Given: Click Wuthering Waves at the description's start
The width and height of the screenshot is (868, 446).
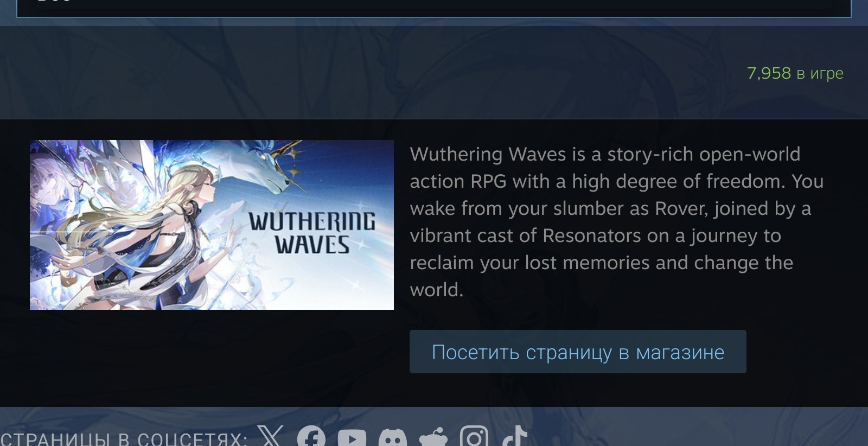Looking at the screenshot, I should pos(488,154).
